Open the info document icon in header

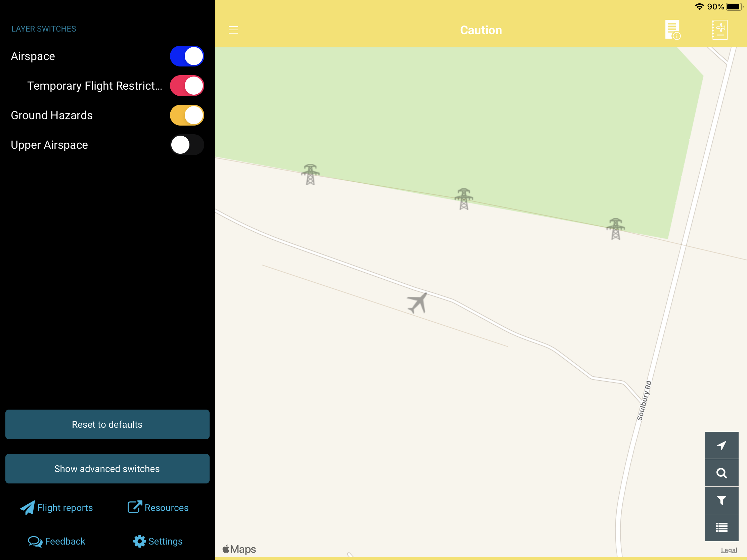pyautogui.click(x=672, y=30)
